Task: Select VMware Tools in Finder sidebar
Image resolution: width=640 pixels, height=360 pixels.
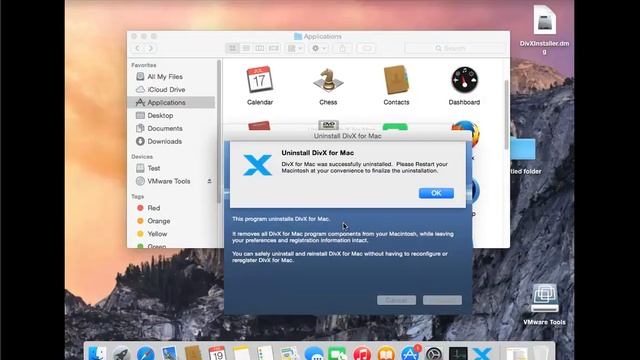Action: click(x=169, y=181)
